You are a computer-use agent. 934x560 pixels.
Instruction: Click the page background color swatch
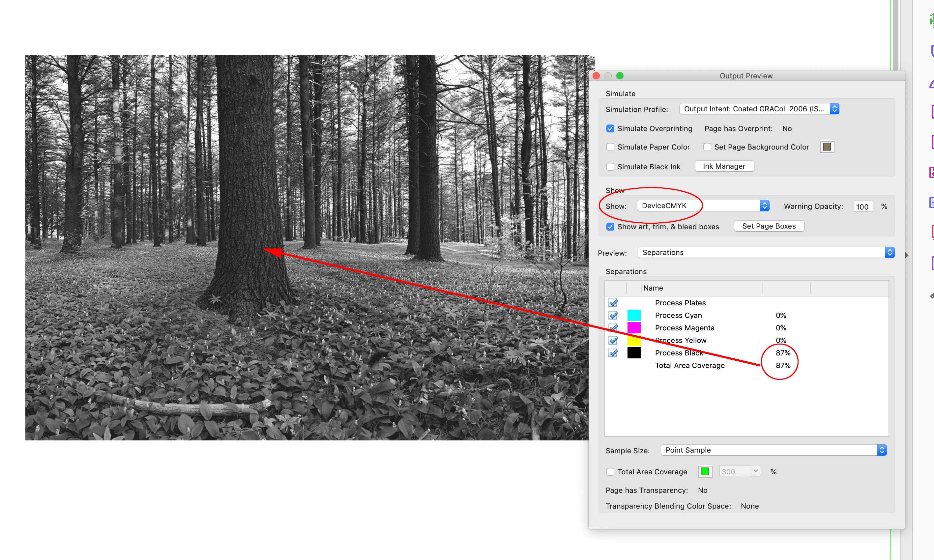tap(827, 147)
